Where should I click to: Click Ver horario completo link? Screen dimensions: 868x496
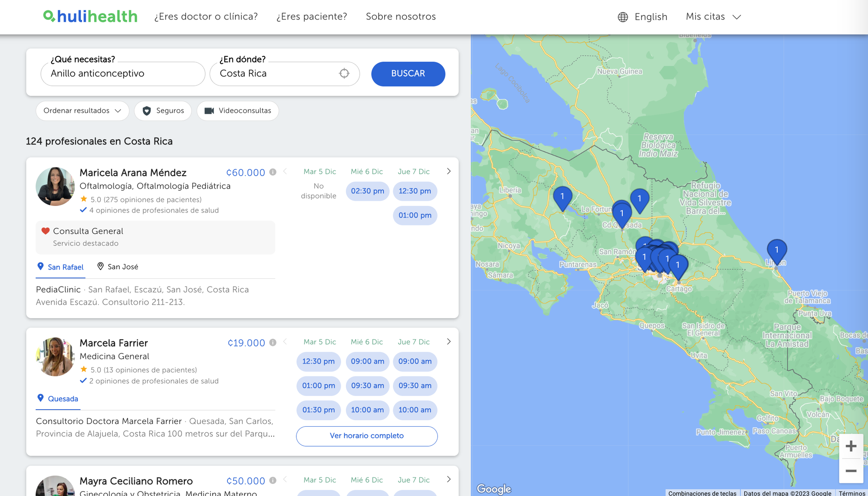tap(366, 436)
